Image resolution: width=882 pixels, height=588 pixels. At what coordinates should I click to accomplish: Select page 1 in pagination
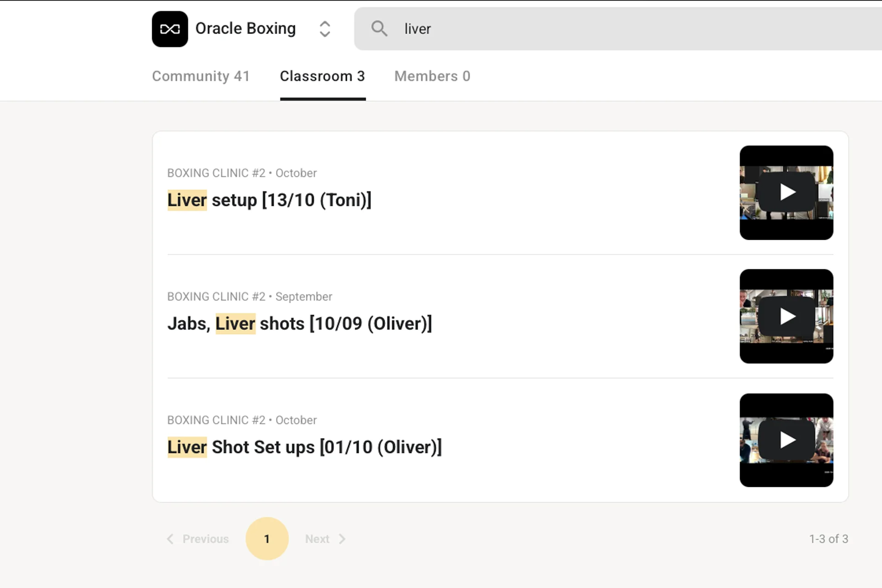[x=267, y=538]
